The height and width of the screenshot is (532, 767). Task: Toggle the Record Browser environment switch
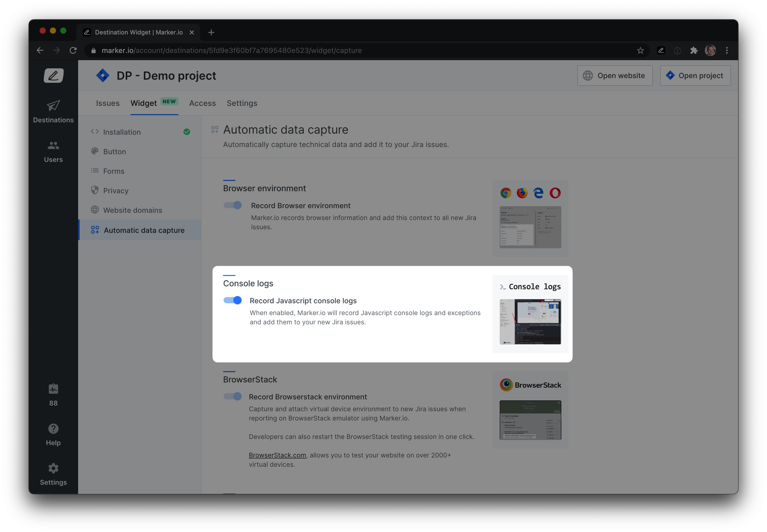click(x=233, y=205)
